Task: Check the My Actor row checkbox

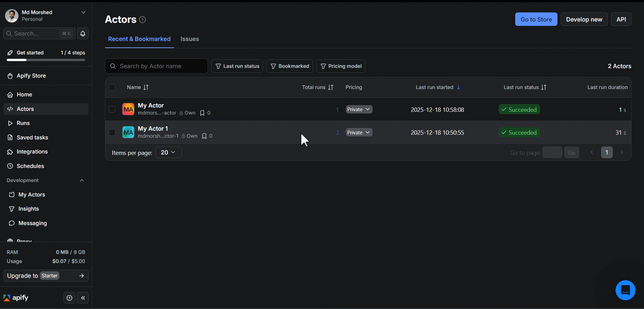Action: click(112, 109)
